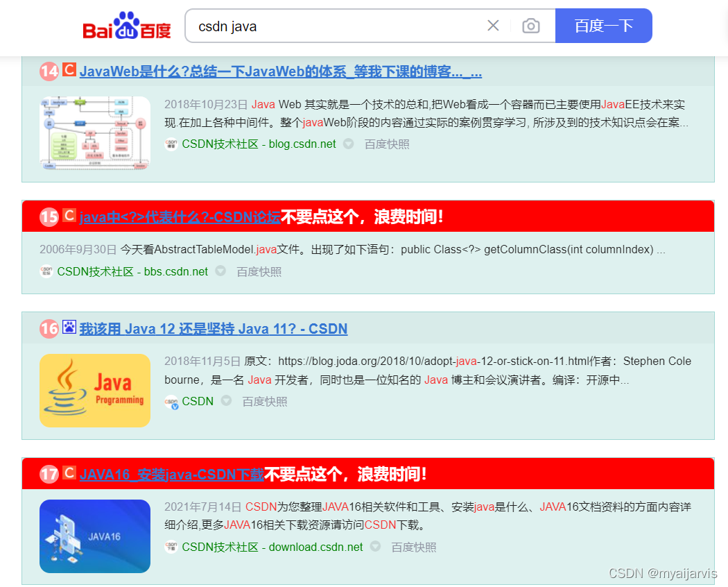Image resolution: width=728 pixels, height=587 pixels.
Task: Click the CSDN favicon beside download.csdn.net
Action: [x=171, y=547]
